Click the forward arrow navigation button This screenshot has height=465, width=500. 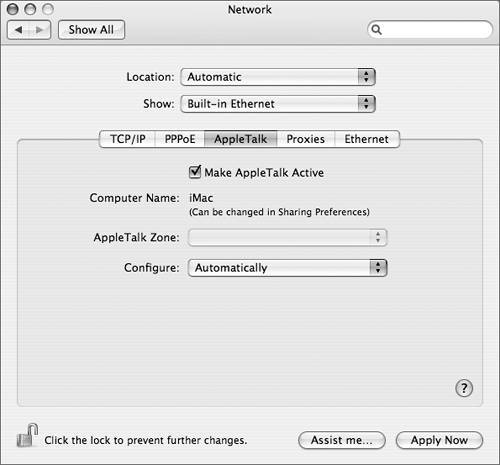pyautogui.click(x=40, y=30)
